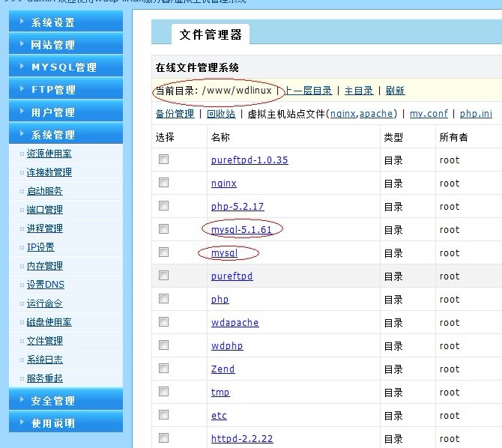Open 运行命令 in sidebar
The height and width of the screenshot is (448, 502).
point(44,303)
